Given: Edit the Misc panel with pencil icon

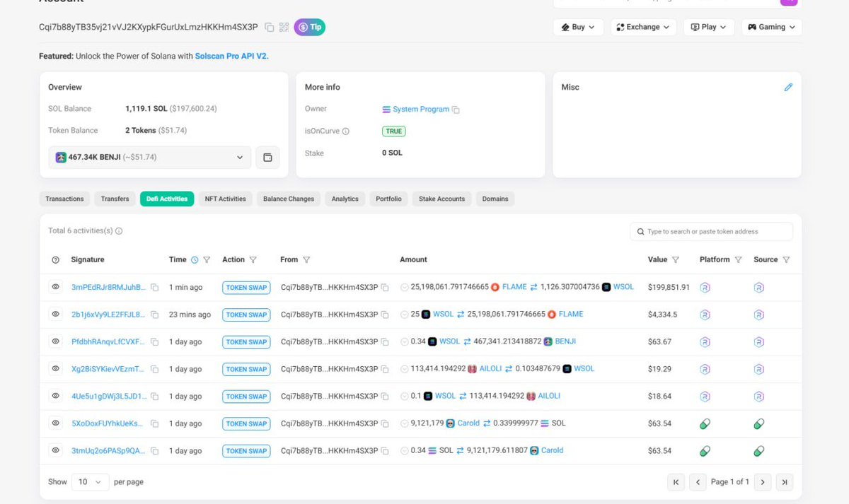Looking at the screenshot, I should (x=788, y=87).
